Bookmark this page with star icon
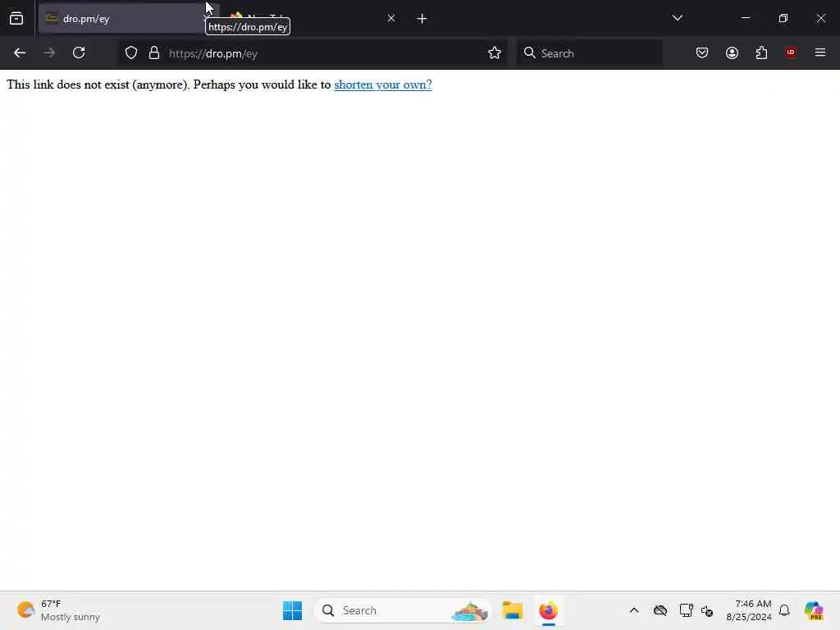Viewport: 840px width, 630px height. coord(495,53)
